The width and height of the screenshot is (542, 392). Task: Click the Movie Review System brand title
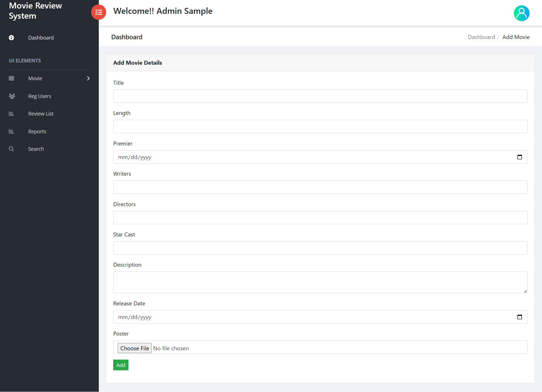tap(35, 11)
